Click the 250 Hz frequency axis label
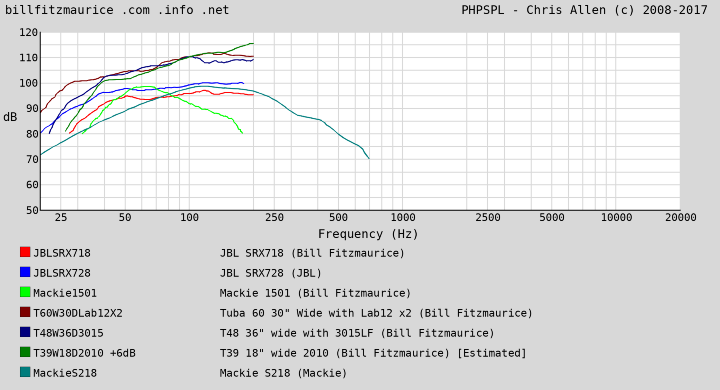The height and width of the screenshot is (390, 720). (274, 217)
